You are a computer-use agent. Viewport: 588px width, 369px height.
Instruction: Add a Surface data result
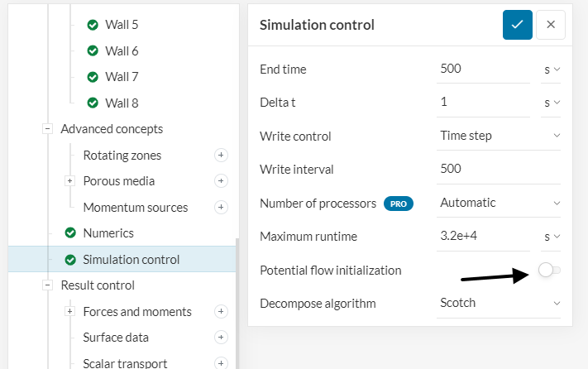[221, 338]
